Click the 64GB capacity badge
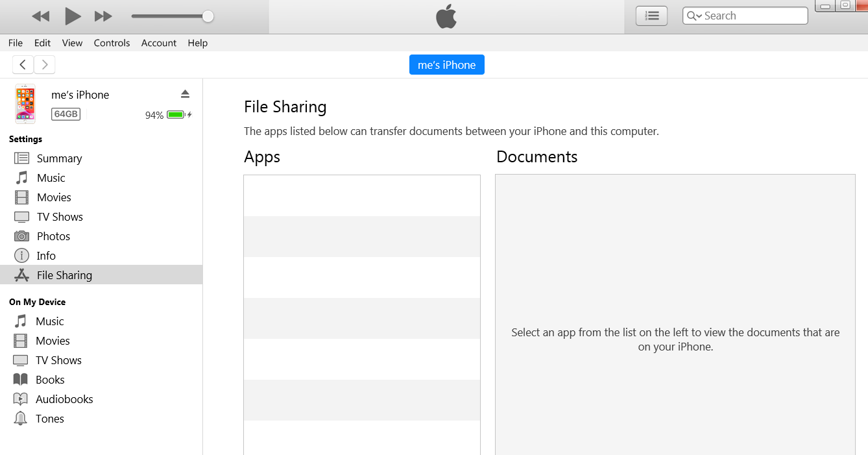Image resolution: width=868 pixels, height=455 pixels. click(66, 114)
